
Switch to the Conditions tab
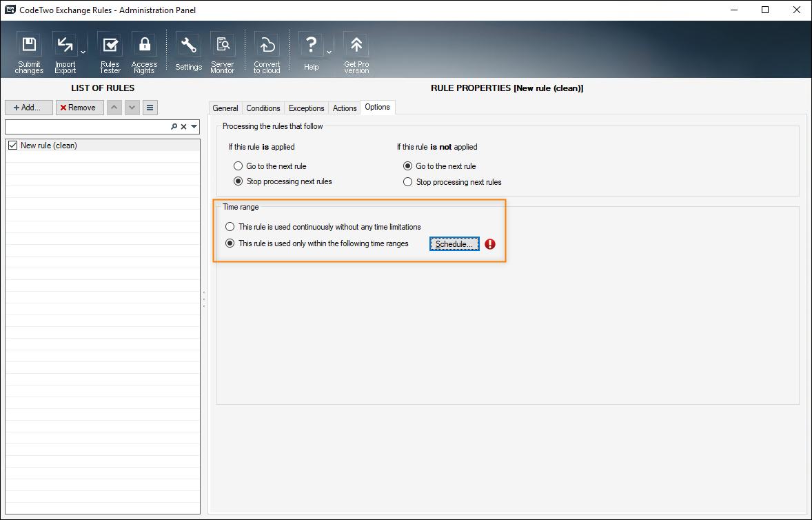(263, 108)
